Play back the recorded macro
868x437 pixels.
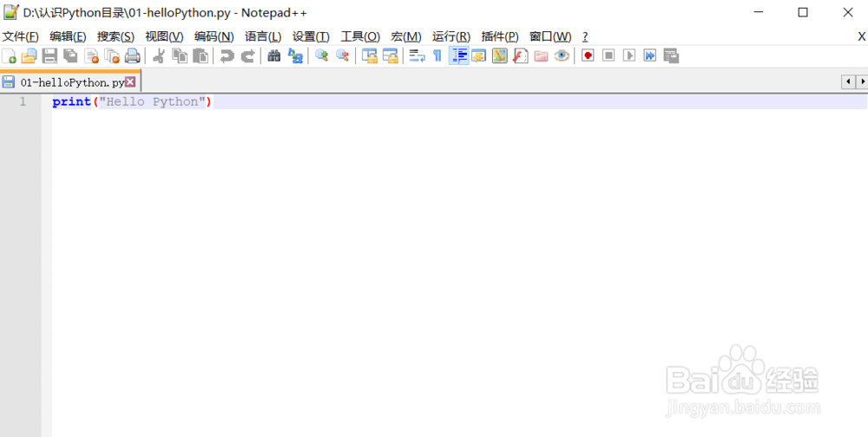click(628, 55)
